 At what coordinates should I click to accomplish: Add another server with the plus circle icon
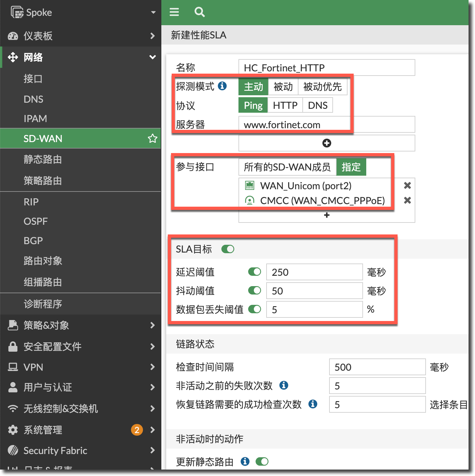(327, 143)
